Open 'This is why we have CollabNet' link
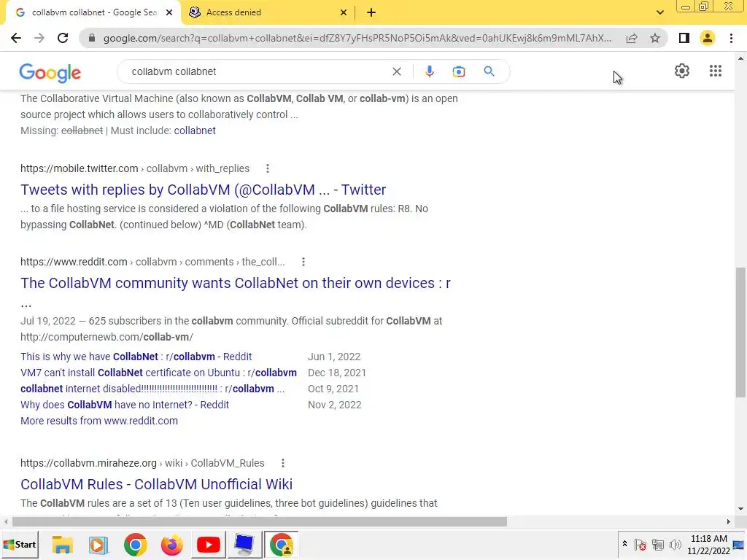This screenshot has height=560, width=747. click(x=136, y=357)
